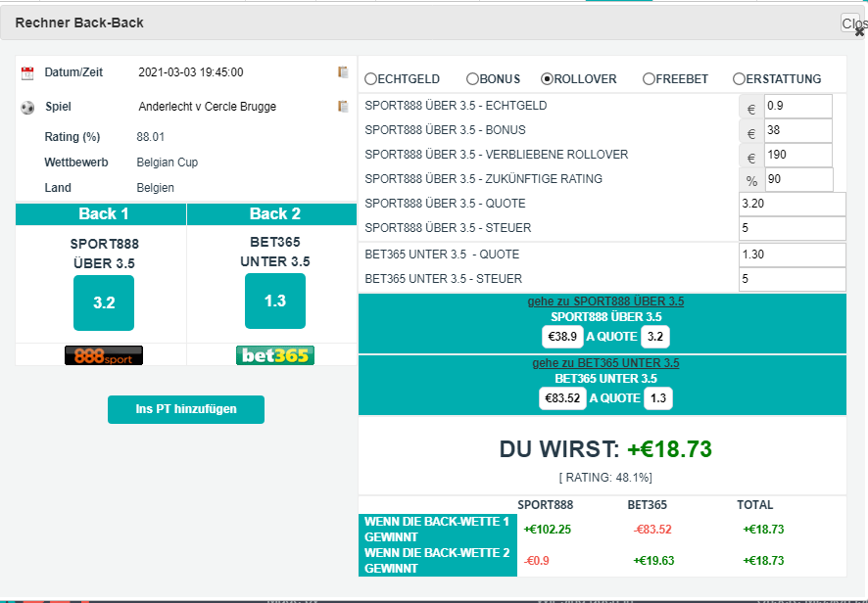Select the ERSTATTUNG radio option

[x=739, y=79]
